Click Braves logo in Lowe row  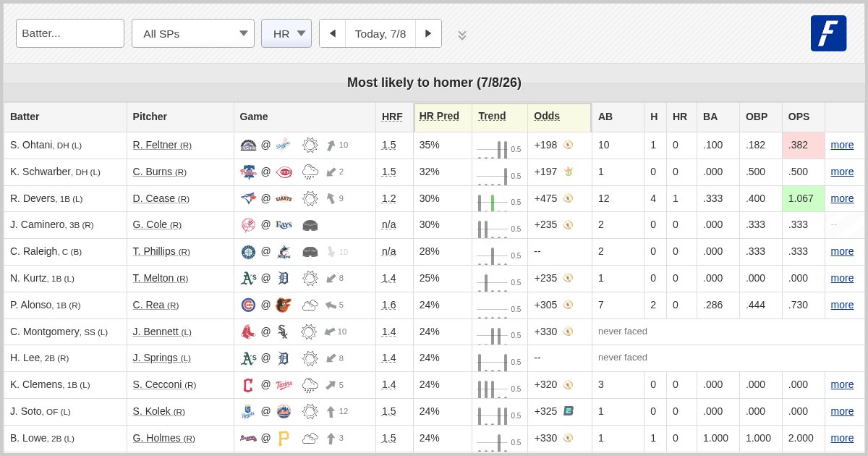[248, 438]
